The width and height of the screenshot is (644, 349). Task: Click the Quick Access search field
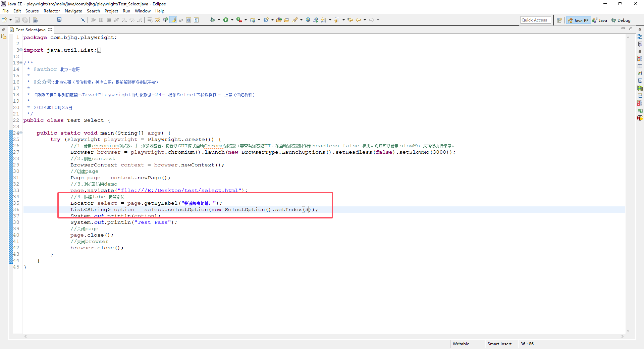point(536,20)
